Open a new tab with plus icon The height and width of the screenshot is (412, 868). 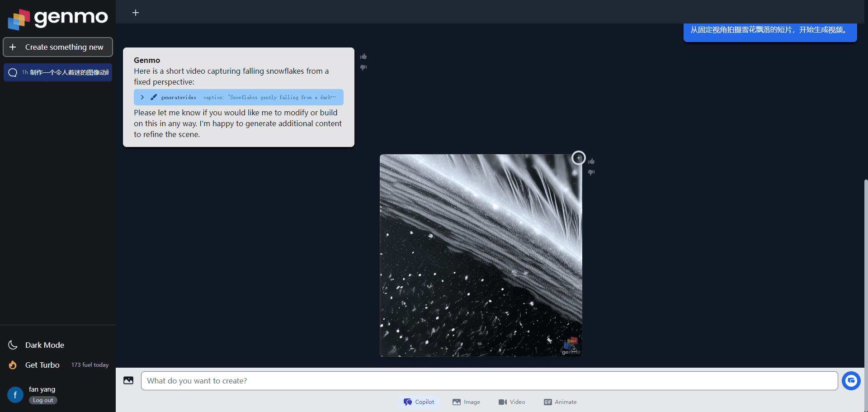(x=136, y=13)
